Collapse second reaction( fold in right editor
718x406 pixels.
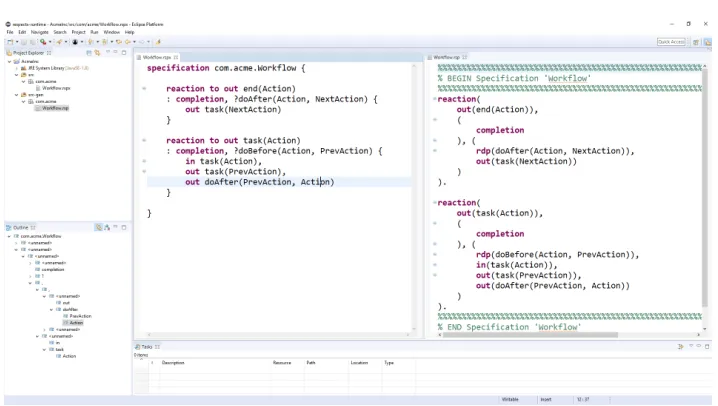pyautogui.click(x=435, y=202)
